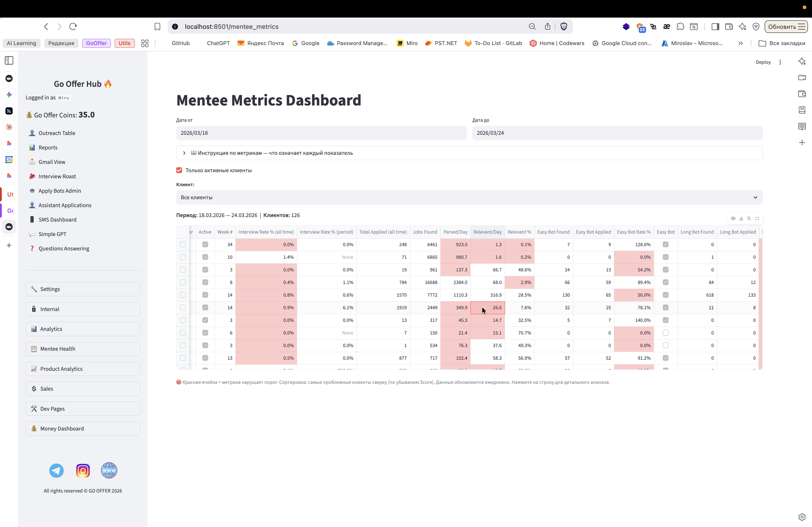Click the 'Дата от' date input field
The image size is (812, 527).
[321, 133]
